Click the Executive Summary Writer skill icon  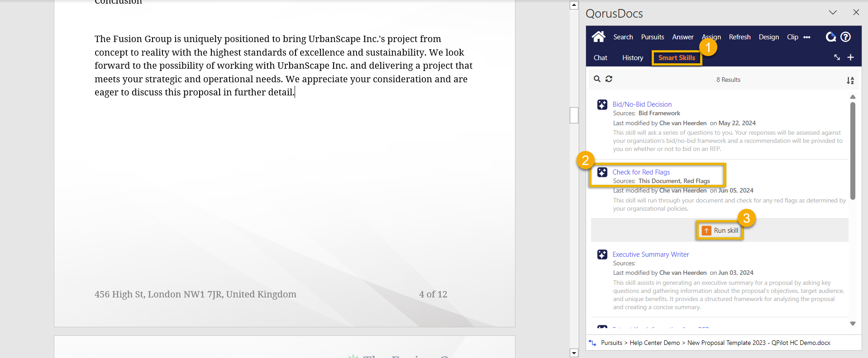[602, 254]
